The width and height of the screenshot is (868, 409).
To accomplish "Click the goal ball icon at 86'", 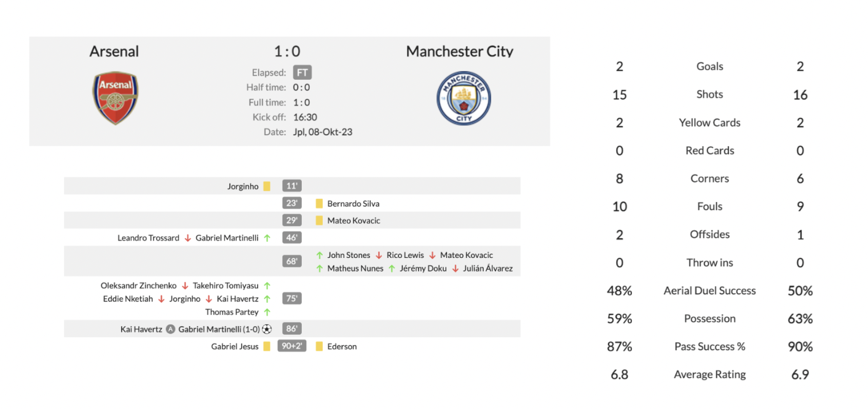I will click(267, 329).
